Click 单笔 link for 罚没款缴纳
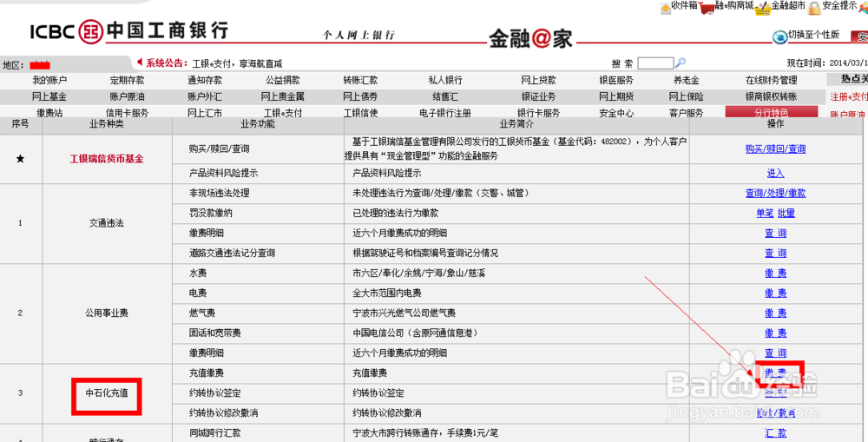The height and width of the screenshot is (442, 868). click(x=765, y=214)
